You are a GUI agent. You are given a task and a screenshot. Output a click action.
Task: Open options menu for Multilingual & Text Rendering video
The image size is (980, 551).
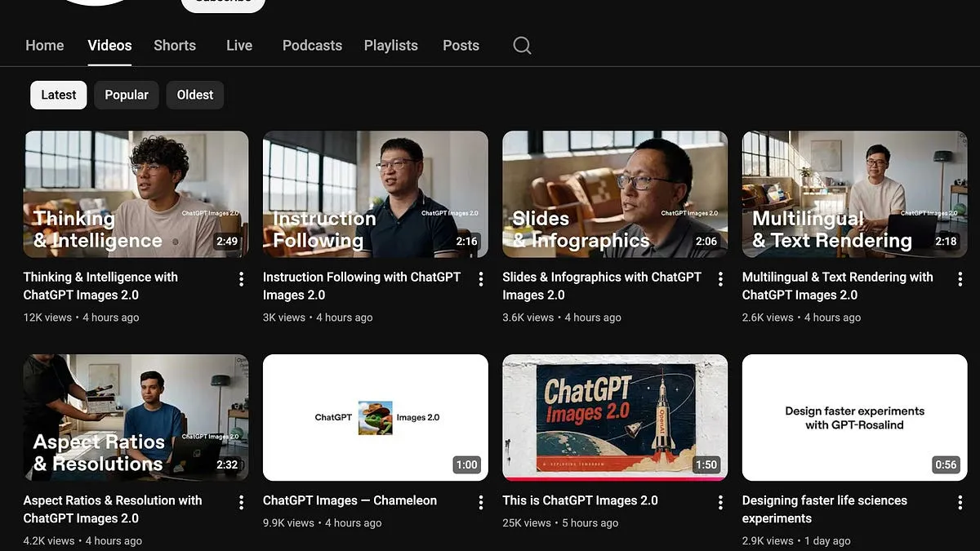pyautogui.click(x=960, y=279)
